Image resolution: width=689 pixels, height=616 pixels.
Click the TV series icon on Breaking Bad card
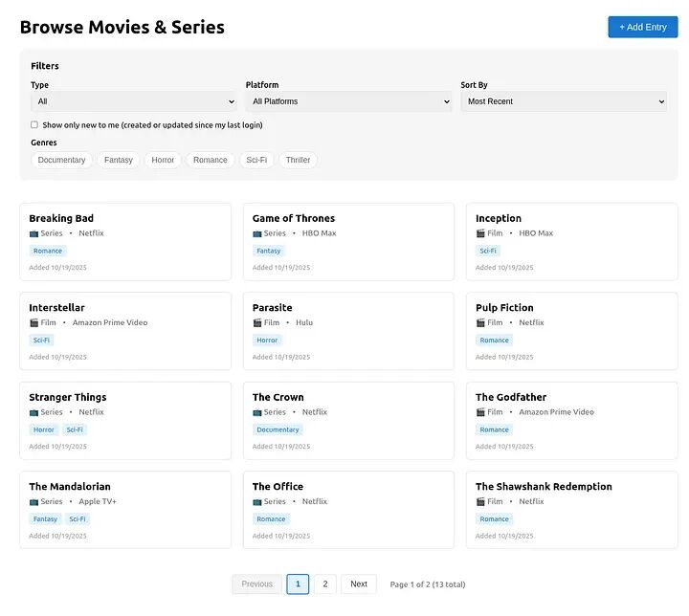tap(33, 233)
